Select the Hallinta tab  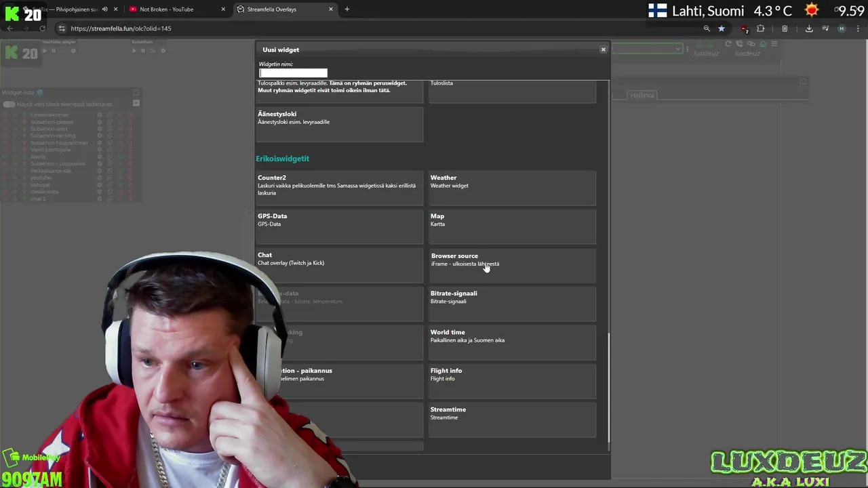click(x=642, y=96)
